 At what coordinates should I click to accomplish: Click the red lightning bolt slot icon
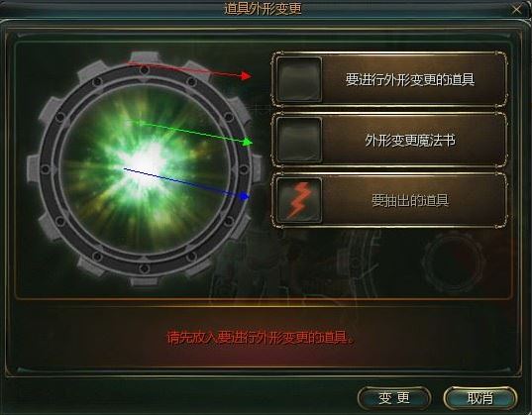pos(299,200)
